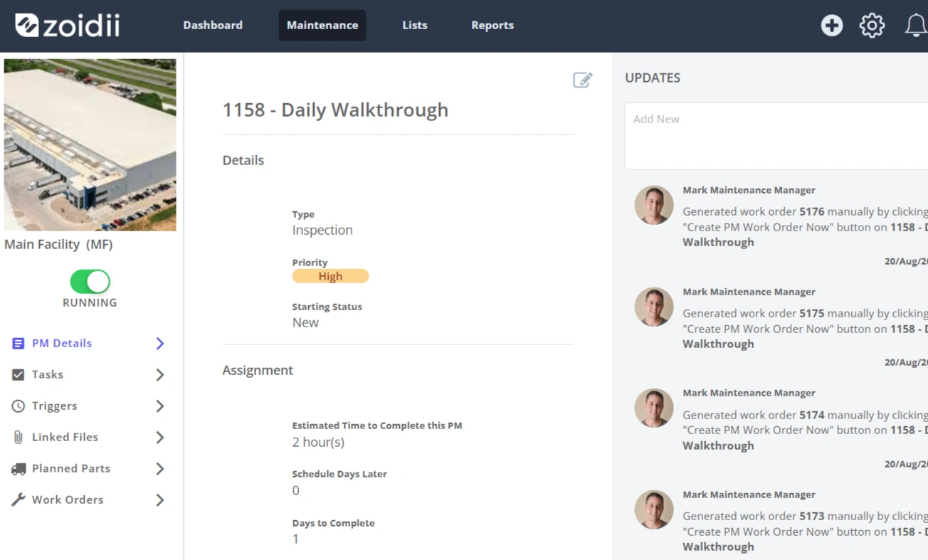
Task: Expand the PM Details chevron
Action: (x=160, y=343)
